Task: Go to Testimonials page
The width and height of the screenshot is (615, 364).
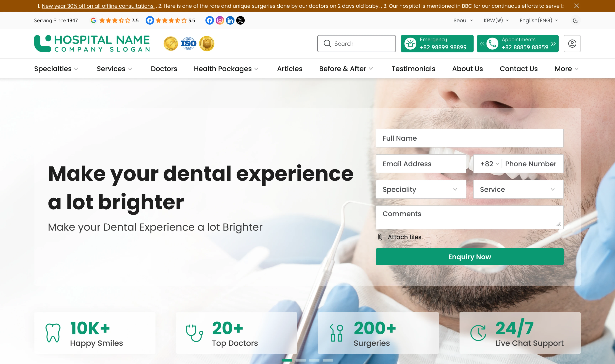Action: [x=413, y=69]
